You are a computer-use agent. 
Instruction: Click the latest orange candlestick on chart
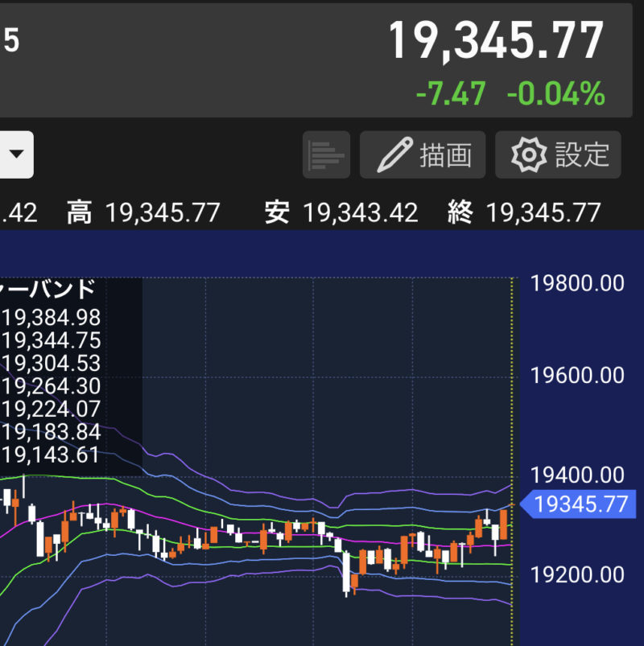(503, 524)
